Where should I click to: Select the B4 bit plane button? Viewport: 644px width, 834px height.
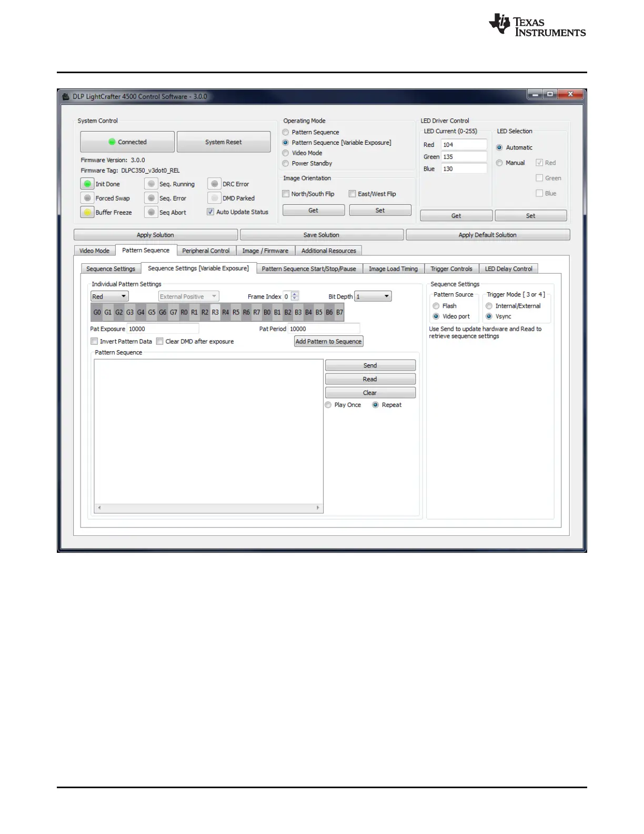(x=309, y=312)
